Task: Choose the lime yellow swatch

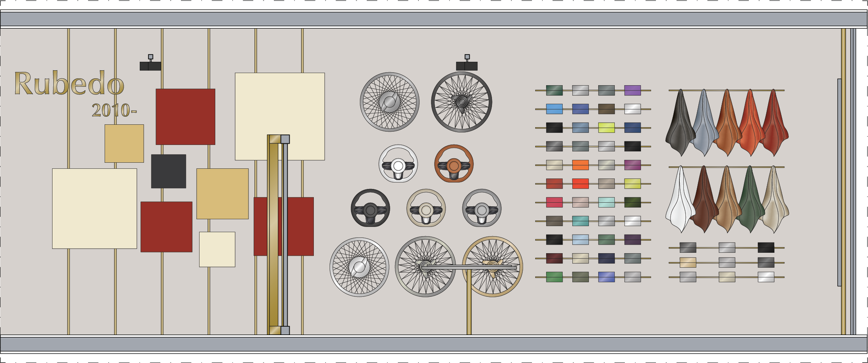Action: point(606,128)
